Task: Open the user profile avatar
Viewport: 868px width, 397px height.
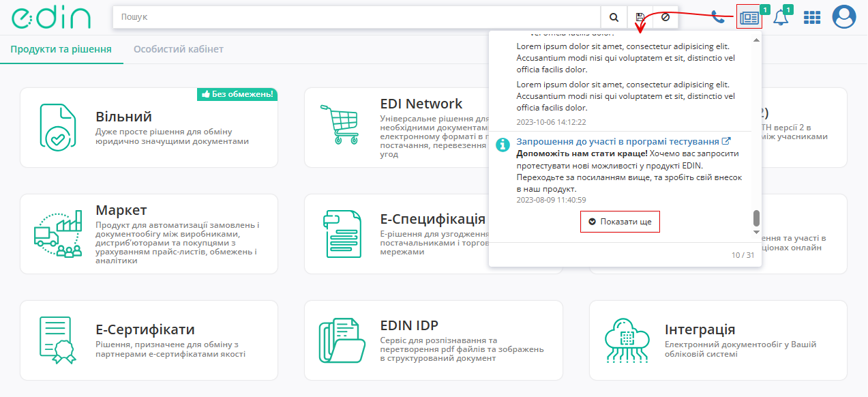Action: tap(844, 17)
